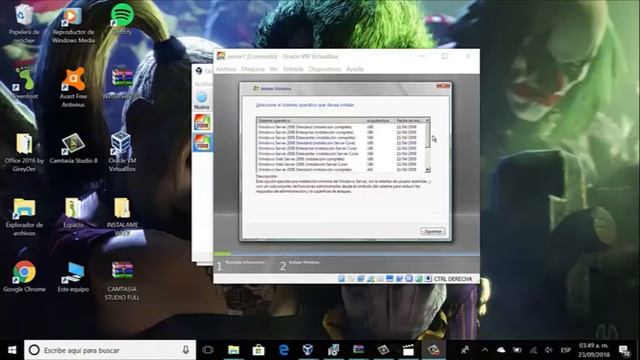Open the Camtasia Studio 8 shortcut

pos(73,148)
